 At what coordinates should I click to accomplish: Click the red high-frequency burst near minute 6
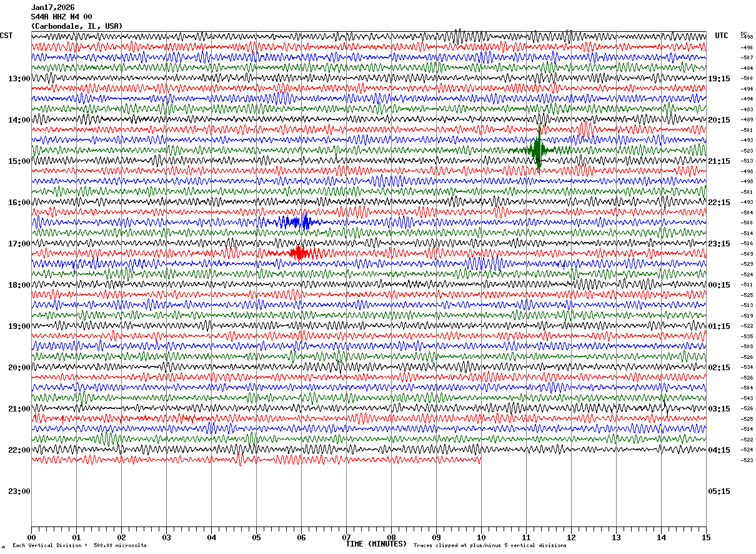pyautogui.click(x=299, y=253)
